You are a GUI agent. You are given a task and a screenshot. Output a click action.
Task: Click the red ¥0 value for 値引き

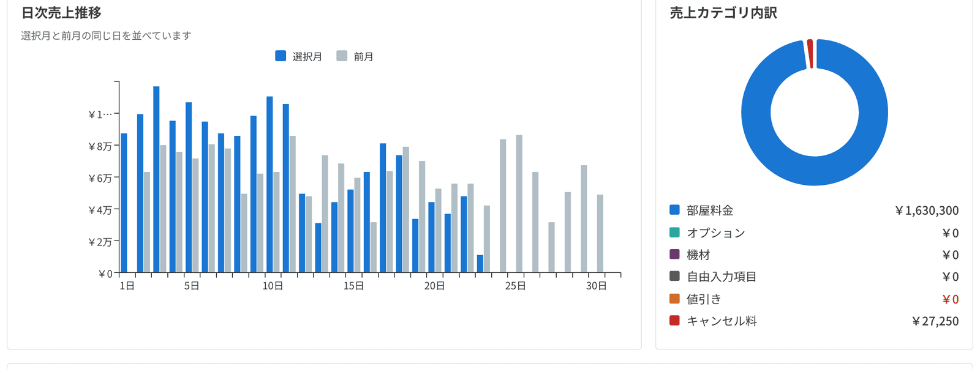951,299
